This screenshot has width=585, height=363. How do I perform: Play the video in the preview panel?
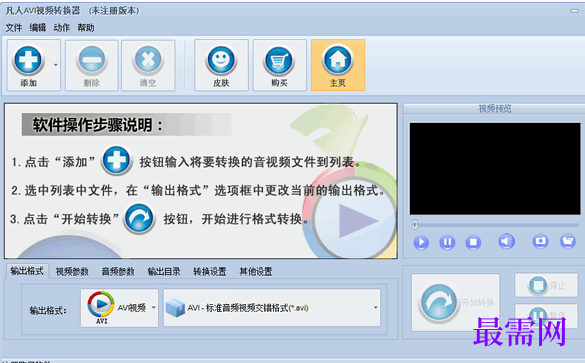coord(421,242)
